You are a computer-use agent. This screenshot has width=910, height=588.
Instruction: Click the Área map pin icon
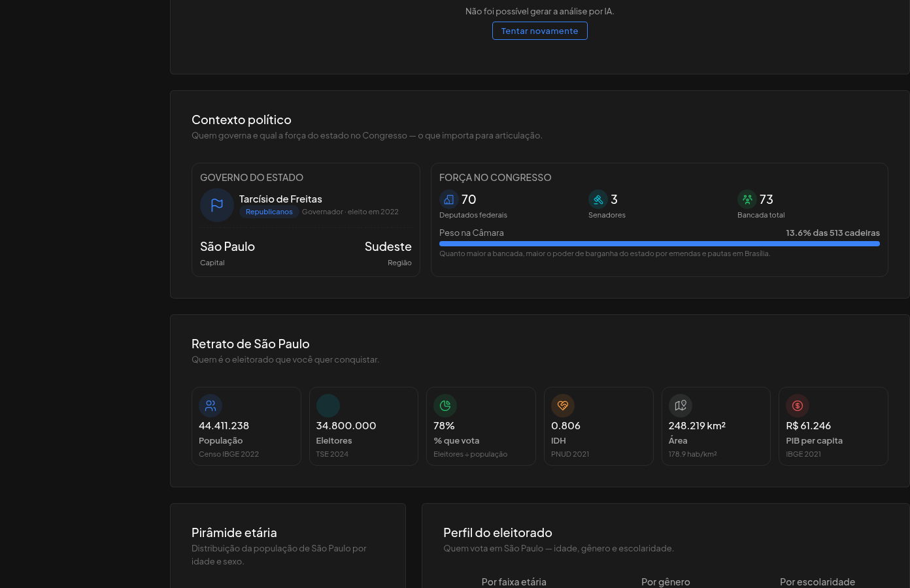tap(681, 406)
